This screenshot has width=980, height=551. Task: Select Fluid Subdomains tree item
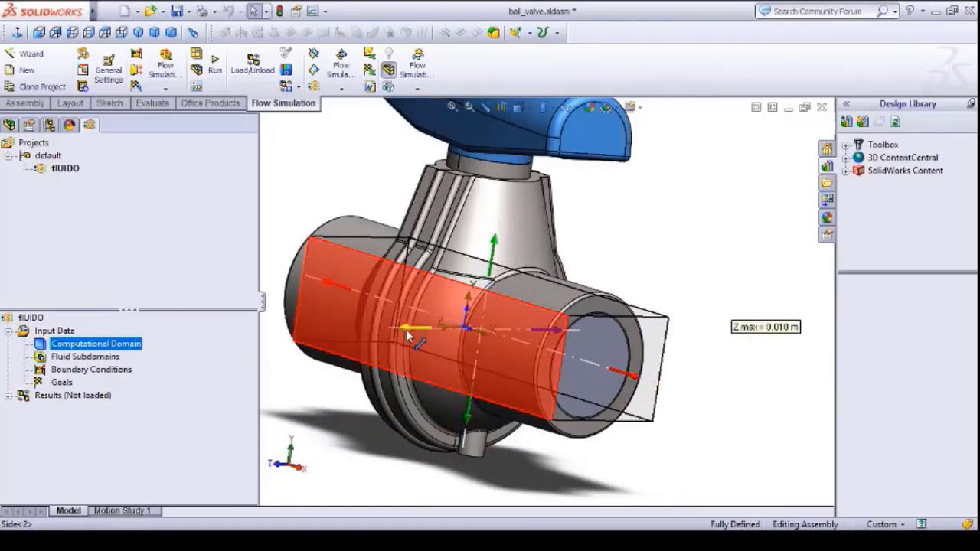click(85, 357)
